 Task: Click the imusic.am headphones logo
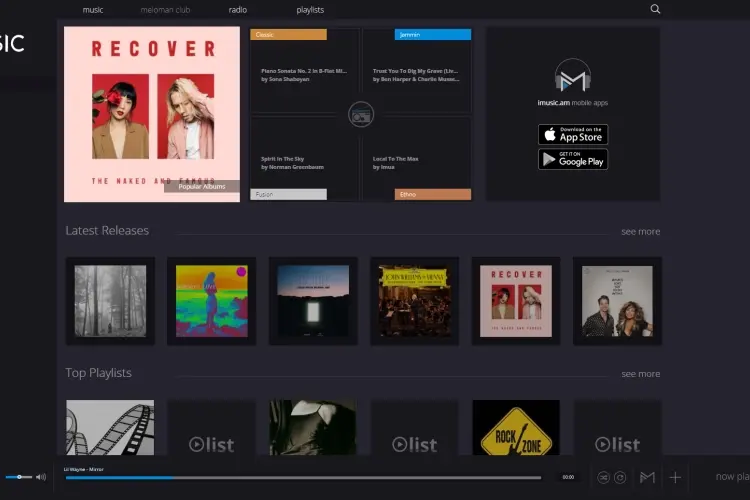573,75
